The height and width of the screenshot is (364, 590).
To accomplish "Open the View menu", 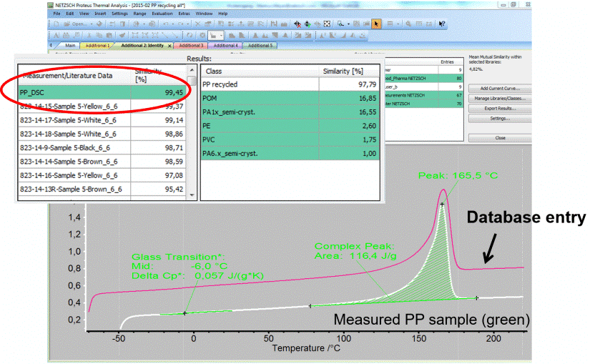I will pos(84,14).
